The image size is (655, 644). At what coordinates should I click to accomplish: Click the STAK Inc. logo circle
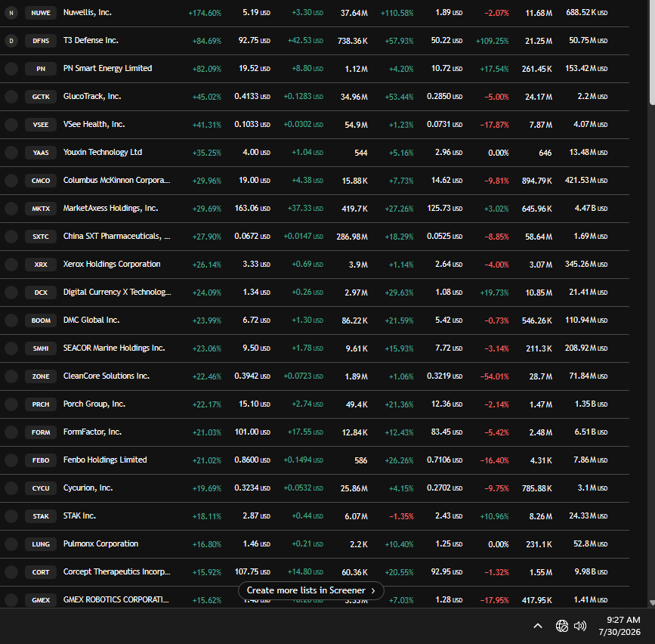11,516
